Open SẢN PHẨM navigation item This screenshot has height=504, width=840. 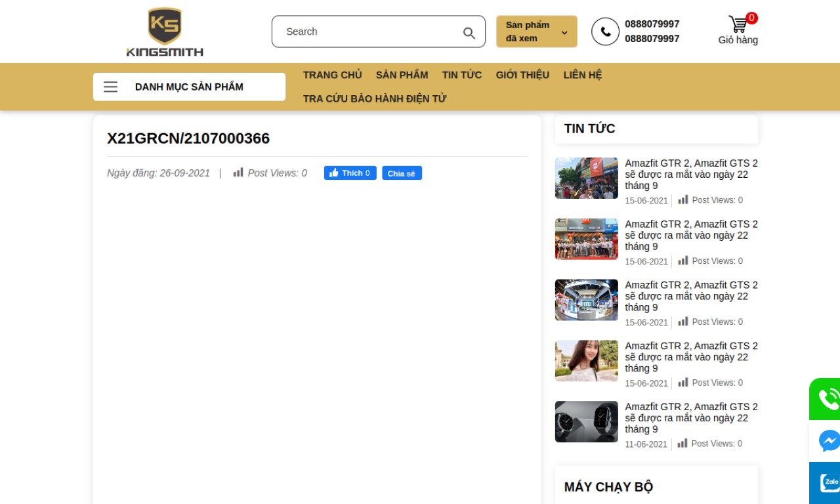[401, 75]
